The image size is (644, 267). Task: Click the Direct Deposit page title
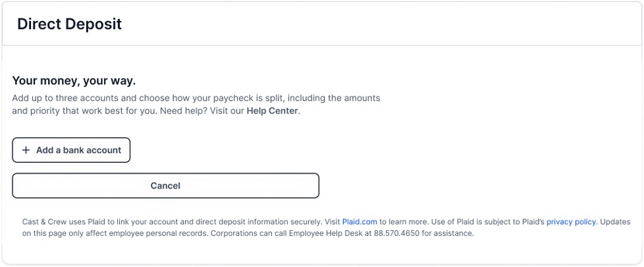(x=69, y=24)
